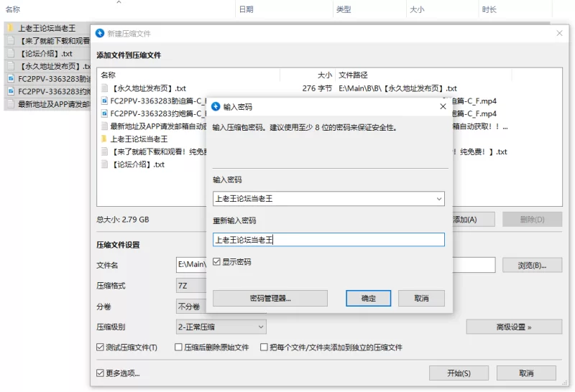The height and width of the screenshot is (392, 575).
Task: Click 取消 at bottom of New Archive window
Action: pyautogui.click(x=526, y=373)
